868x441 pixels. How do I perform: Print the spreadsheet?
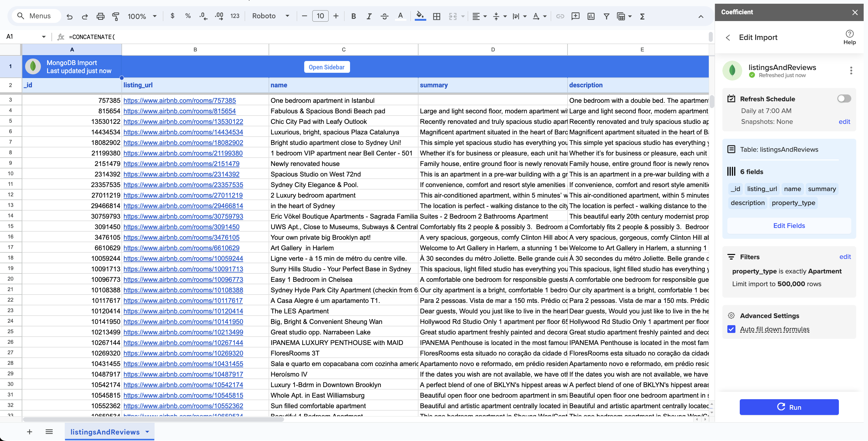pos(100,16)
